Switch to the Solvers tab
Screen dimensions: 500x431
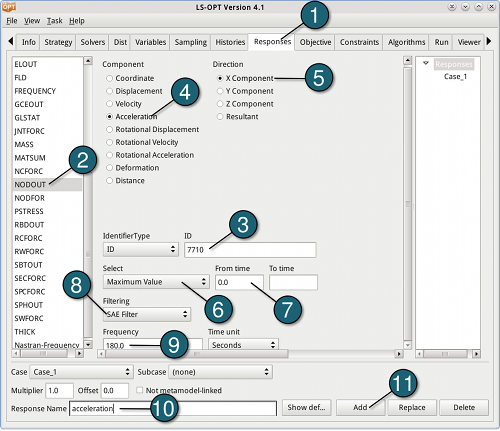click(93, 42)
